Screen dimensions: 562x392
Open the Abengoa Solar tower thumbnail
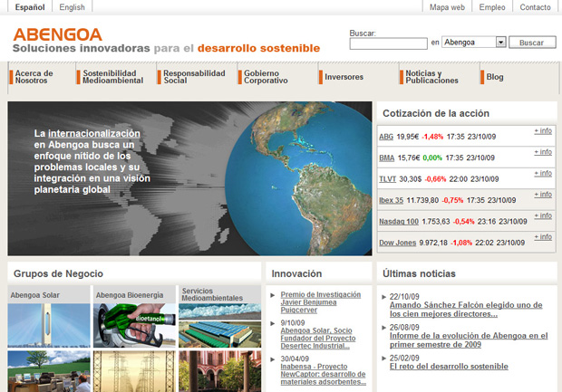(49, 325)
